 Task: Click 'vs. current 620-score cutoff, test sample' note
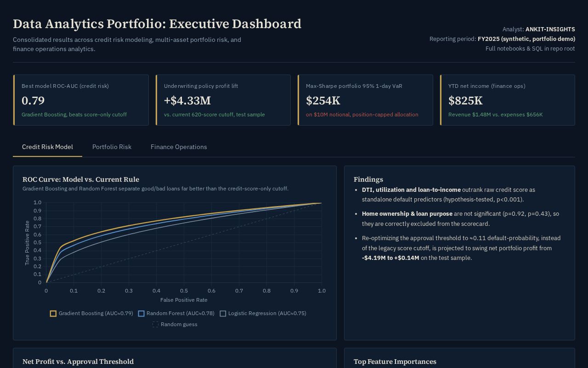click(x=215, y=115)
